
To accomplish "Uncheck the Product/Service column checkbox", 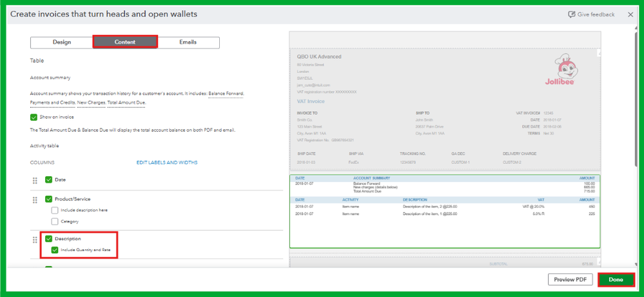I will 48,199.
